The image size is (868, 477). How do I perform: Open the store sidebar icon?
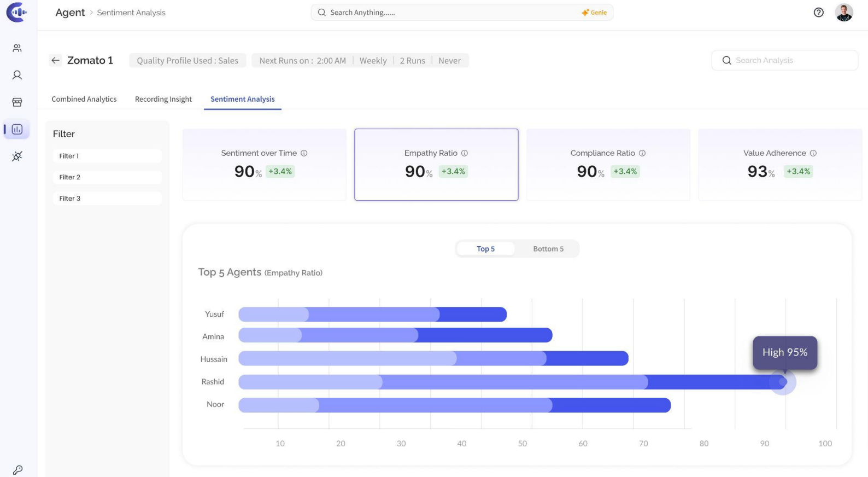(x=17, y=102)
